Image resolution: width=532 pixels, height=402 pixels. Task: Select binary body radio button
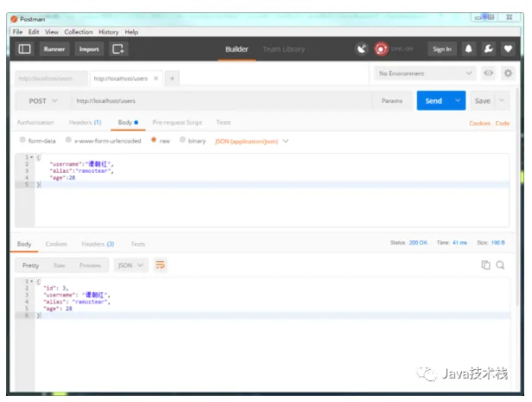point(182,140)
